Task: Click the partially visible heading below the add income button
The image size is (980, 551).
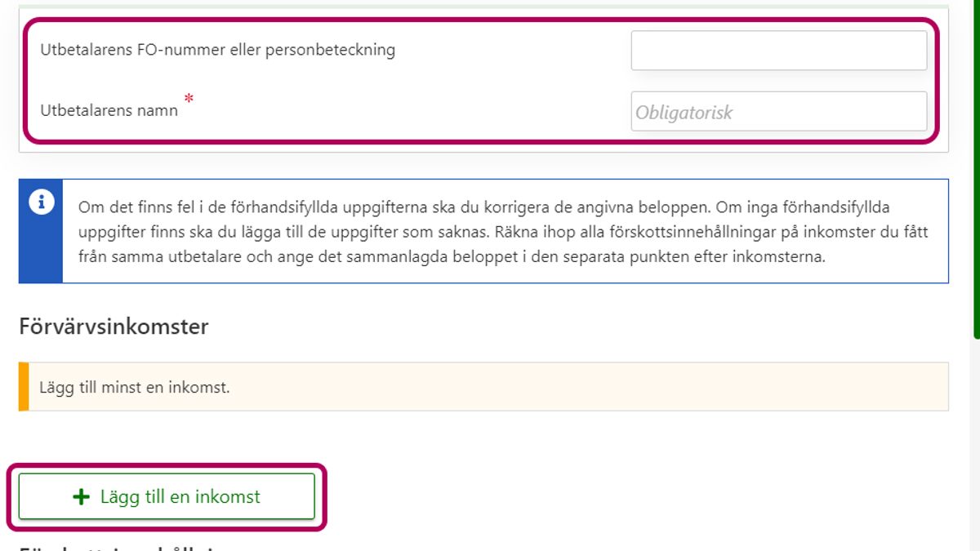Action: pyautogui.click(x=114, y=547)
